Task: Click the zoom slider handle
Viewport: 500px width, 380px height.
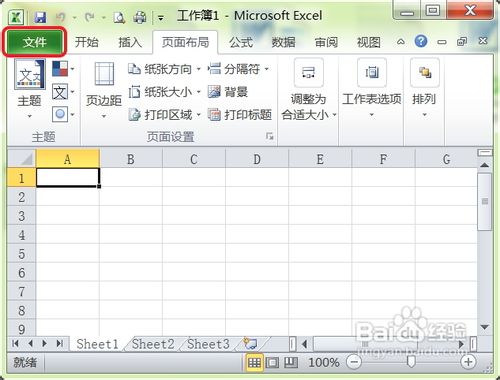Action: 411,362
